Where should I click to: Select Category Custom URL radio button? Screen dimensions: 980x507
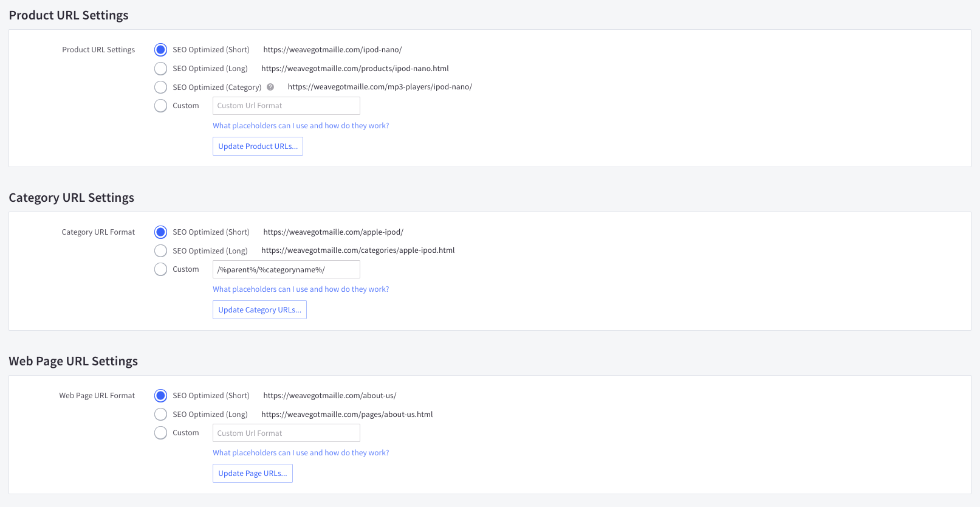click(x=160, y=269)
